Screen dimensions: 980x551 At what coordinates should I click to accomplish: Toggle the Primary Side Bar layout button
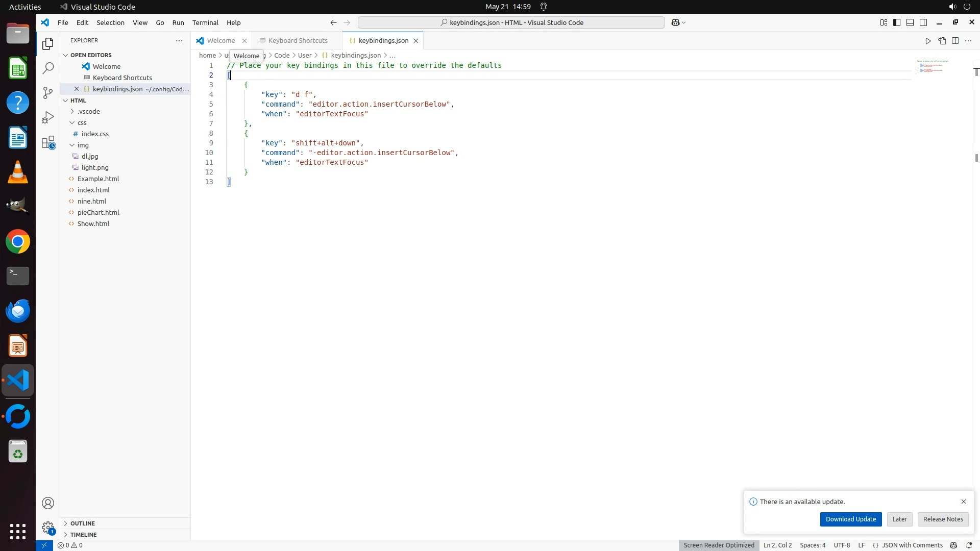coord(897,22)
